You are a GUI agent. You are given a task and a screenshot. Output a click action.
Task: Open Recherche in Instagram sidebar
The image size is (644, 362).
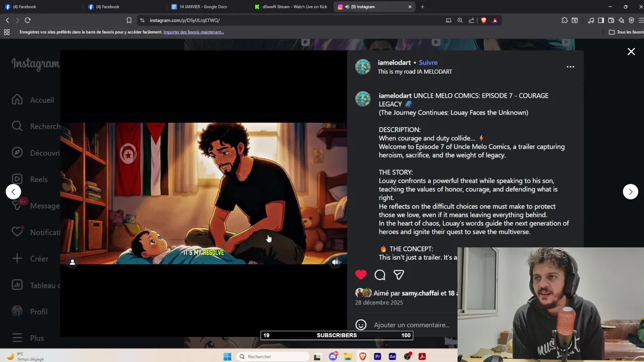[x=35, y=127]
